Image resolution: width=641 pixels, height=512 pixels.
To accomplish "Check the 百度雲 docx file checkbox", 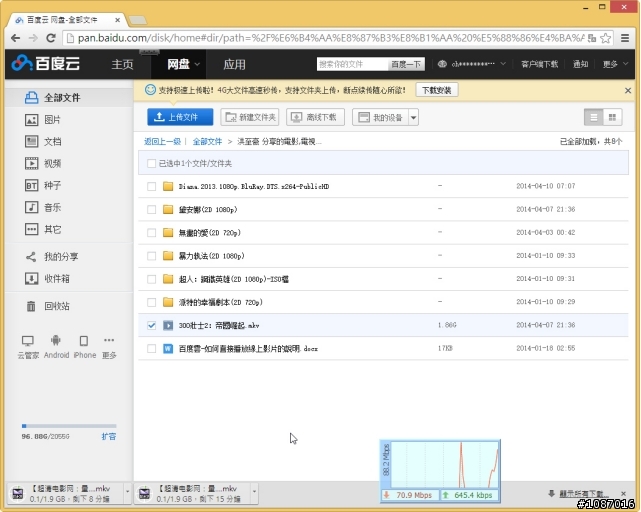I will coord(151,349).
